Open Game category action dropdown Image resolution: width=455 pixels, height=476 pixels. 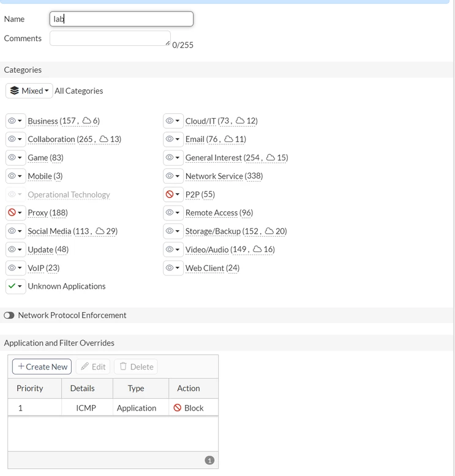15,158
